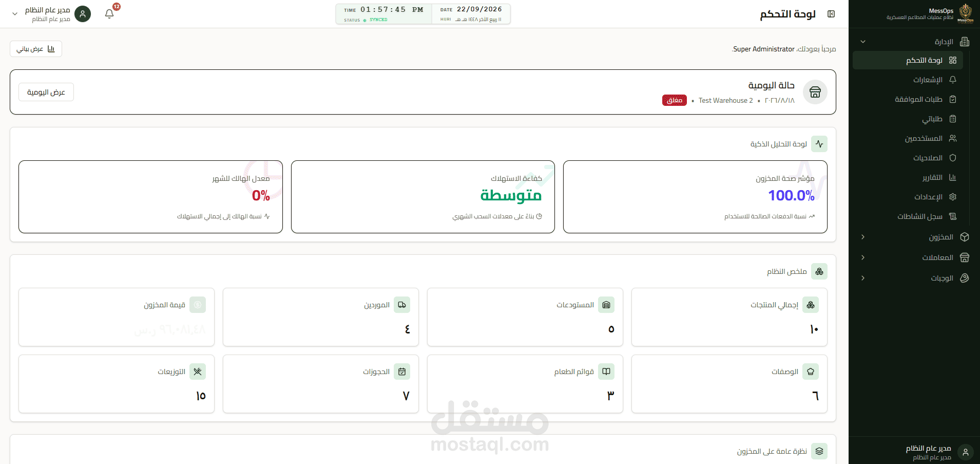Screen dimensions: 980x464
Task: Click the قوائم الطعام book icon
Action: 606,372
